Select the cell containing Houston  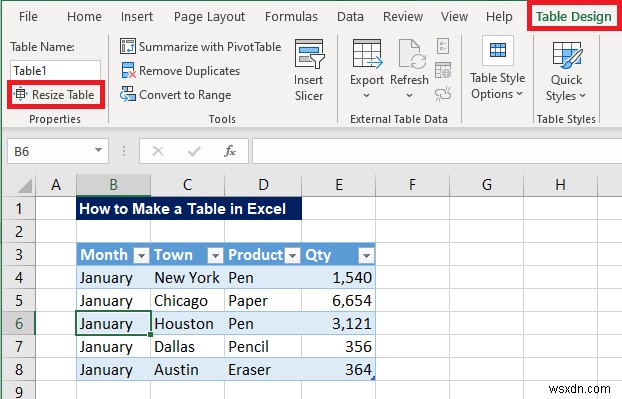pos(187,324)
